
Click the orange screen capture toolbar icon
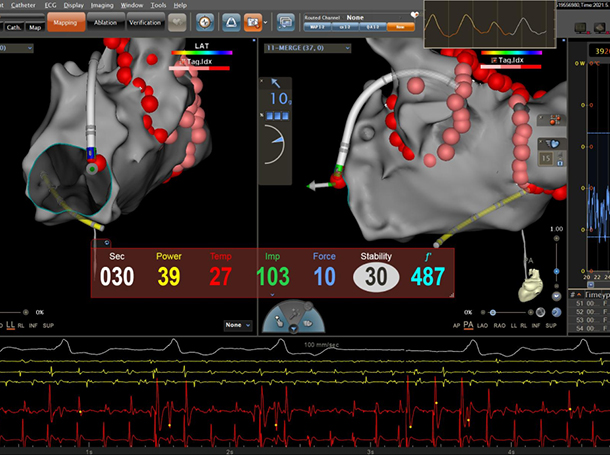tap(253, 20)
